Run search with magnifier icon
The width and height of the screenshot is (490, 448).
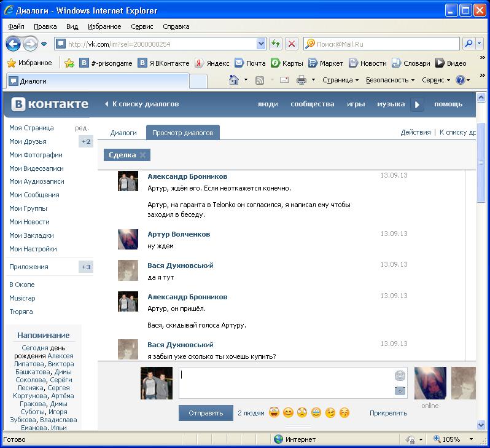pyautogui.click(x=469, y=44)
